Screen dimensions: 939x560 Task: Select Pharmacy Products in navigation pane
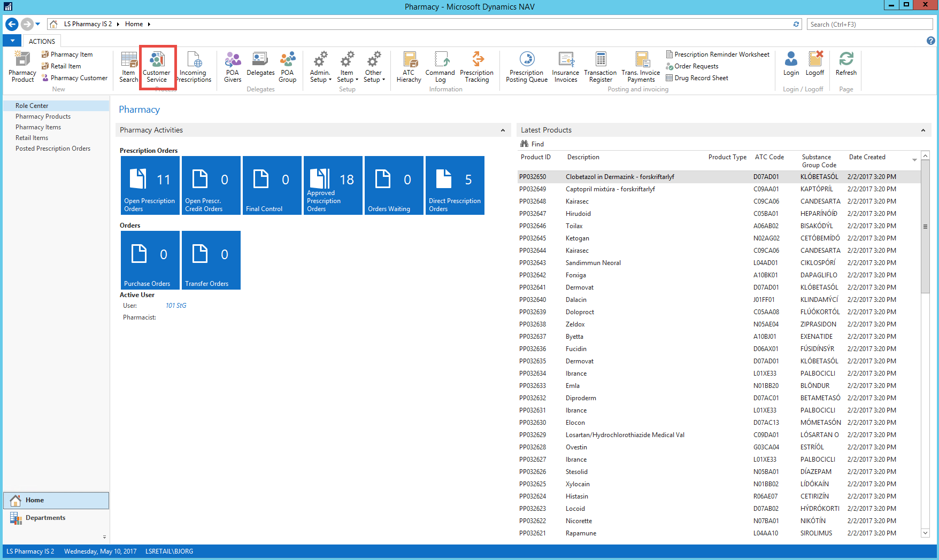point(43,116)
